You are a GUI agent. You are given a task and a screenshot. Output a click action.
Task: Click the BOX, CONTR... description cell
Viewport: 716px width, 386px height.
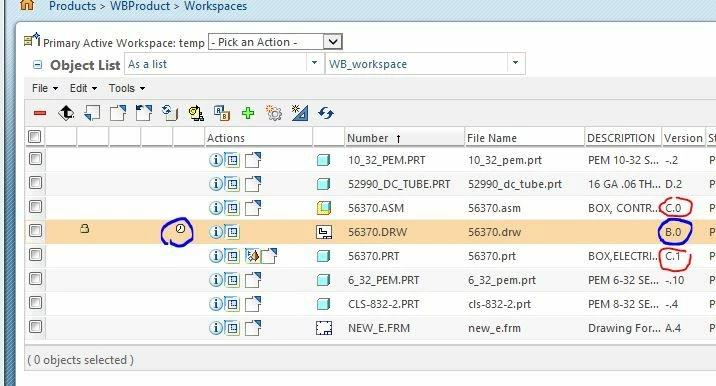624,208
